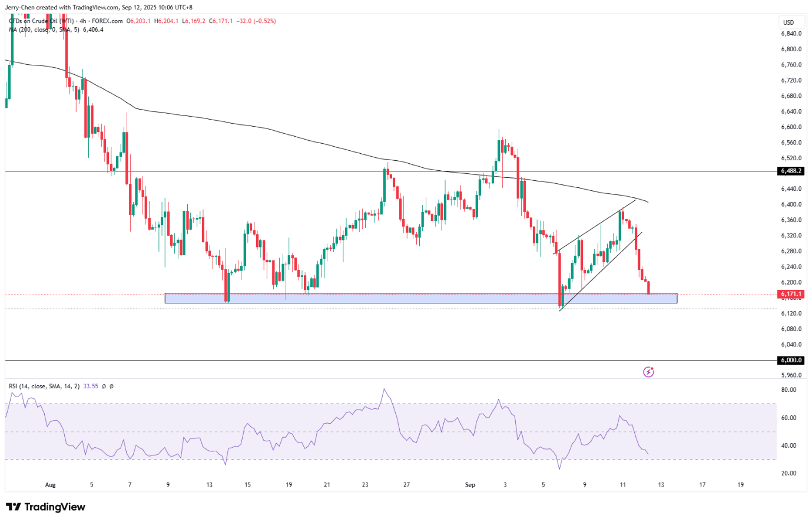This screenshot has width=812, height=522.
Task: Click the FOREX.com data source label
Action: coord(107,21)
